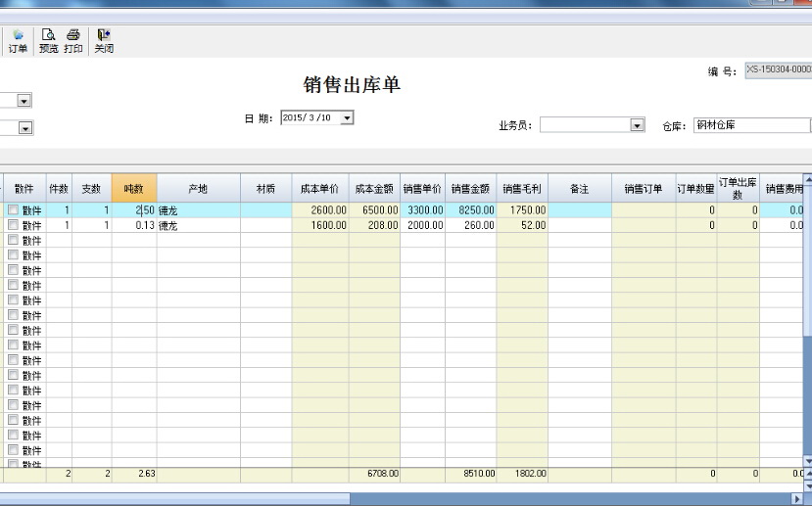Screen dimensions: 812x506
Task: Click the 材质 column header
Action: tap(266, 189)
